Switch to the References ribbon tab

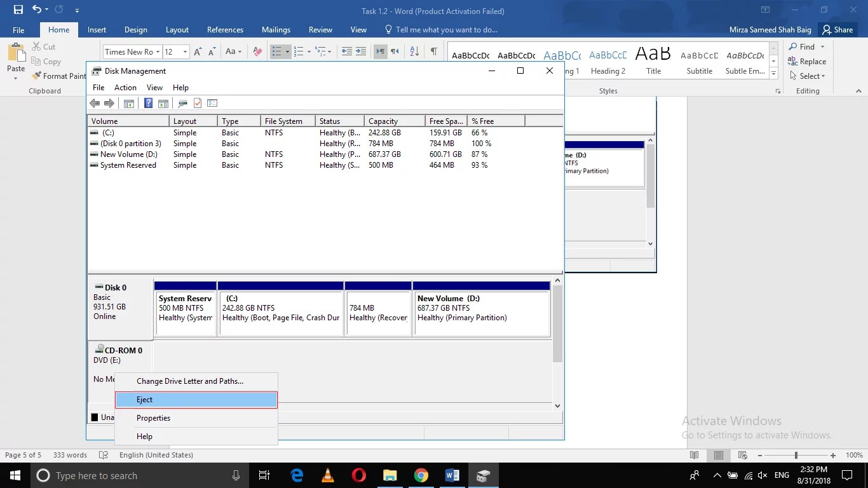[225, 29]
